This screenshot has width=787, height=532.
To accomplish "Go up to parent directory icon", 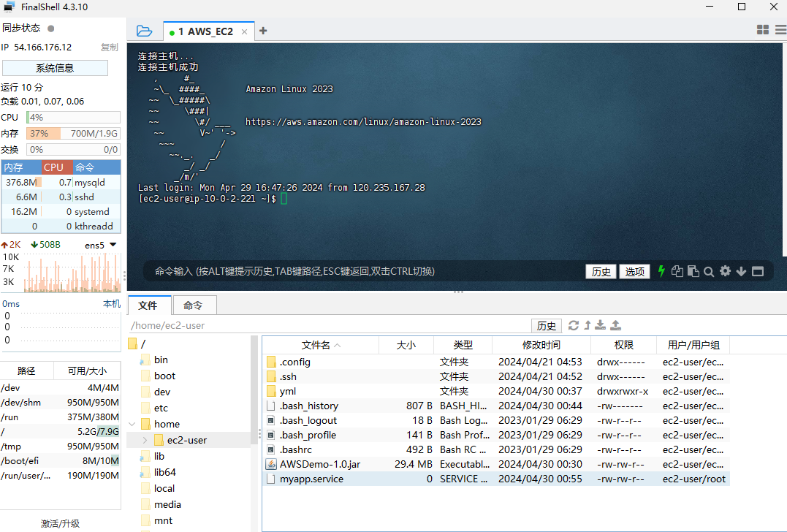I will (588, 325).
